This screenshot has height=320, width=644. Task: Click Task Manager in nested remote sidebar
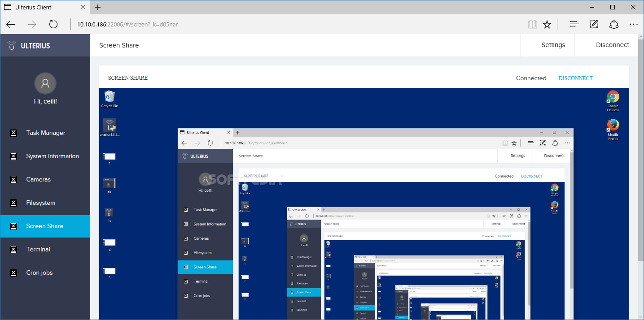206,210
